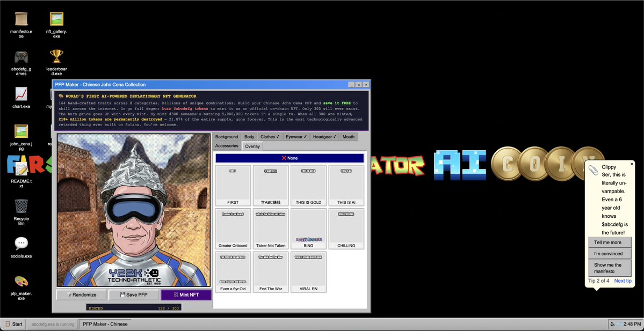The width and height of the screenshot is (644, 331).
Task: Select the Overlay tab
Action: pos(252,146)
